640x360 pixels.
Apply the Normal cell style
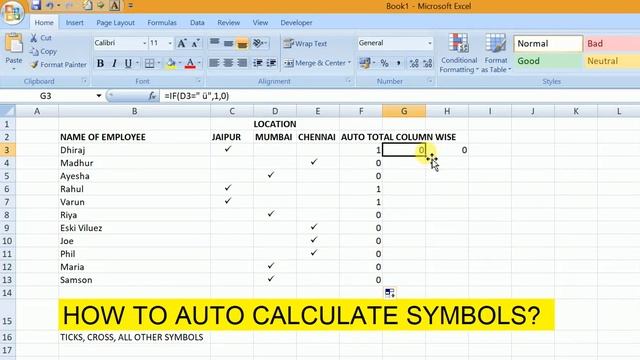[548, 44]
